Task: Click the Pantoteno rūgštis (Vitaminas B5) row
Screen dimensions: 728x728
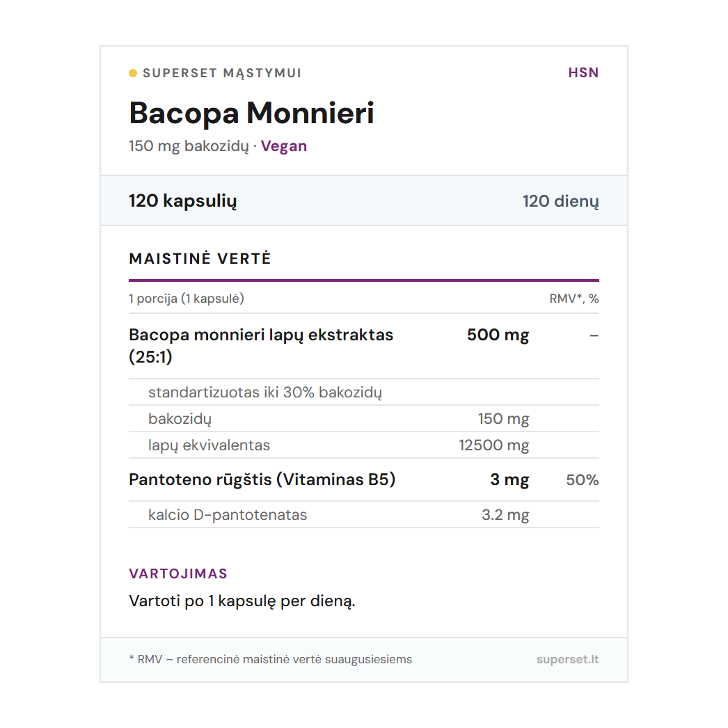Action: [x=262, y=480]
